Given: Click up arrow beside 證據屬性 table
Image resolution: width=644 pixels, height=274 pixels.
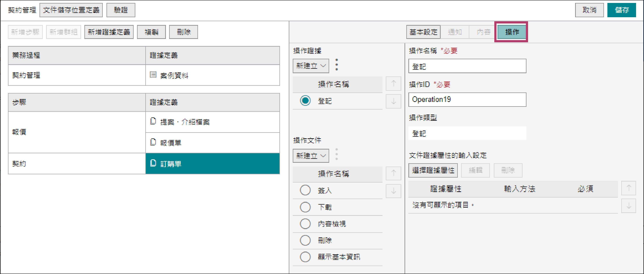Looking at the screenshot, I should point(628,188).
